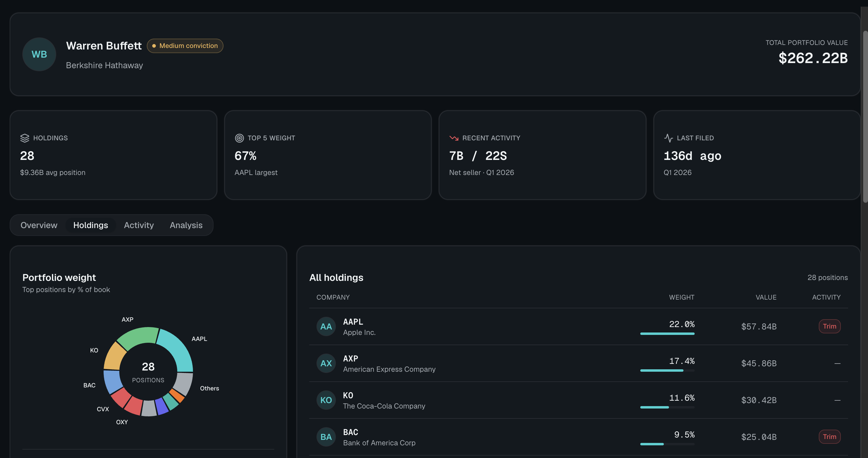This screenshot has width=868, height=458.
Task: Click The Coca-Cola Company name
Action: point(384,406)
